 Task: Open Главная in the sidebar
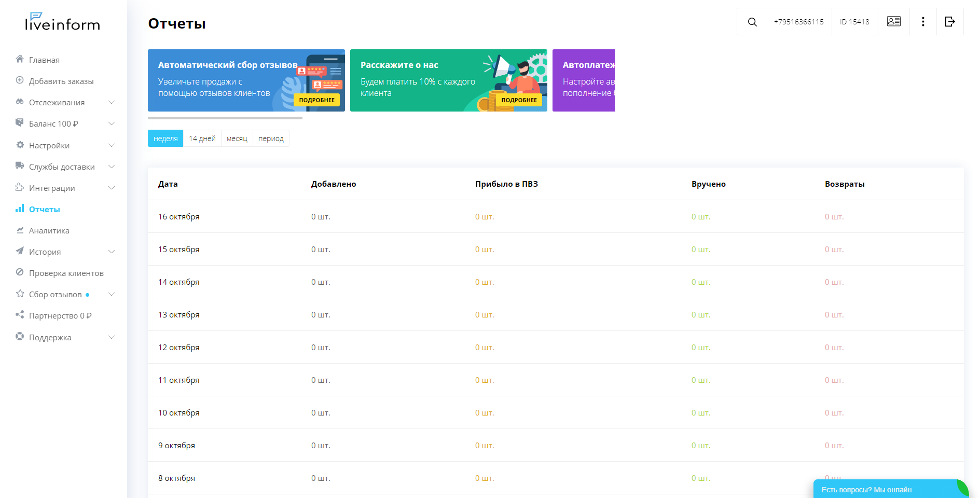(44, 60)
